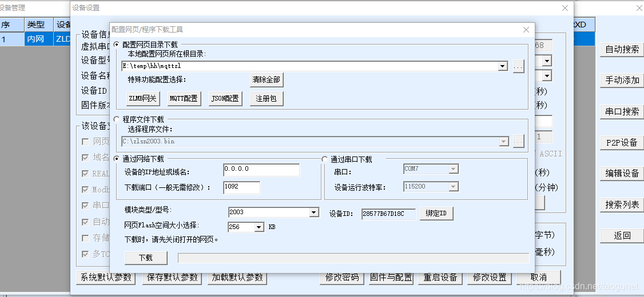Select 配置网页目录下载 radio option

click(x=117, y=45)
